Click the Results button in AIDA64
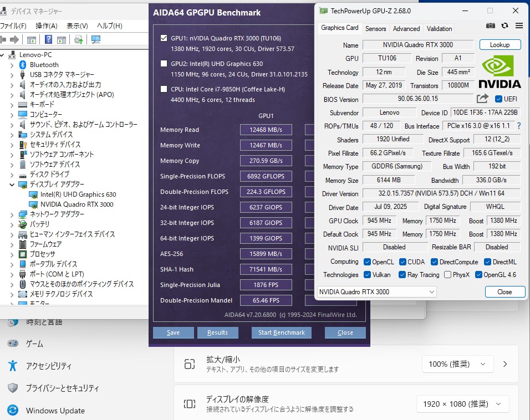The width and height of the screenshot is (530, 420). click(218, 332)
